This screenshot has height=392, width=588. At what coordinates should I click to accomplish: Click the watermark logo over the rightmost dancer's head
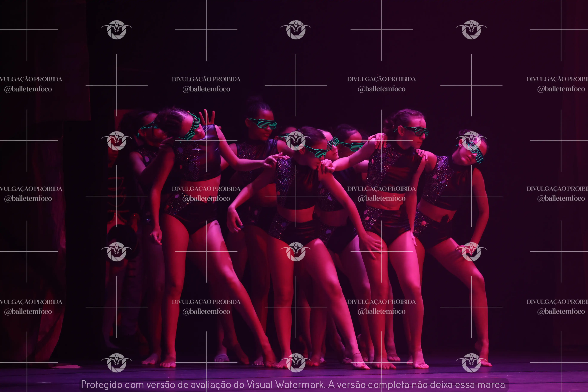[471, 141]
